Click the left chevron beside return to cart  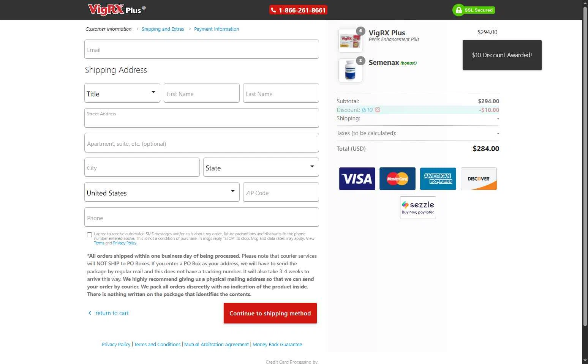pyautogui.click(x=90, y=313)
